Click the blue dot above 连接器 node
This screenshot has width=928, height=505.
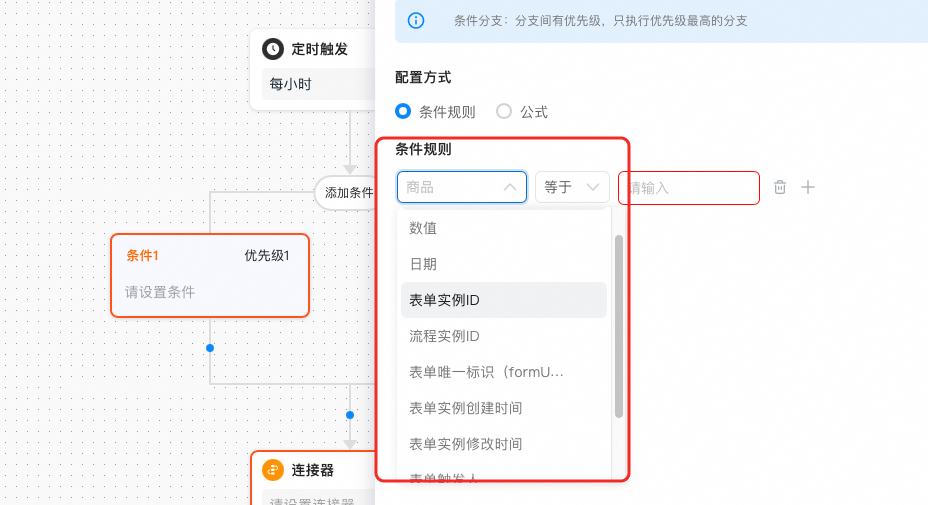(x=350, y=414)
